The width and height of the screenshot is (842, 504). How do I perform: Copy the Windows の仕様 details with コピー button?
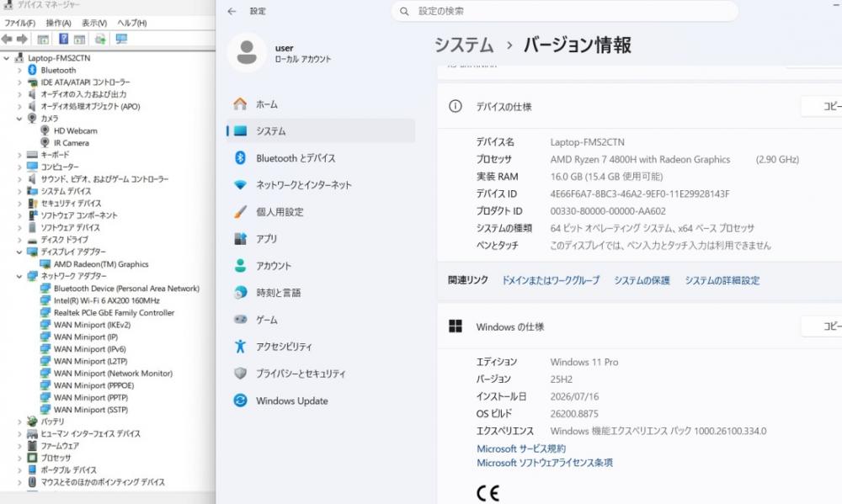pyautogui.click(x=822, y=326)
